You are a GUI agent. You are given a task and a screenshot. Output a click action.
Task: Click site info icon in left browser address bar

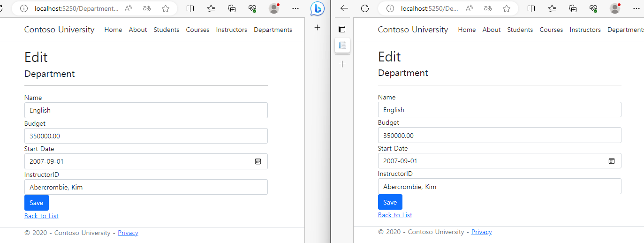24,8
